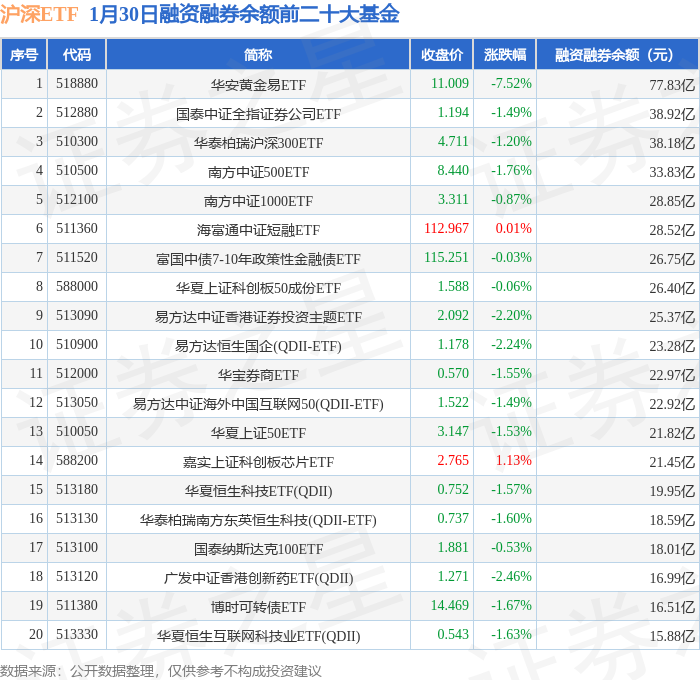This screenshot has width=700, height=680.
Task: Select fund 富国中债7-10年政策性金融债ETF
Action: coord(258,259)
